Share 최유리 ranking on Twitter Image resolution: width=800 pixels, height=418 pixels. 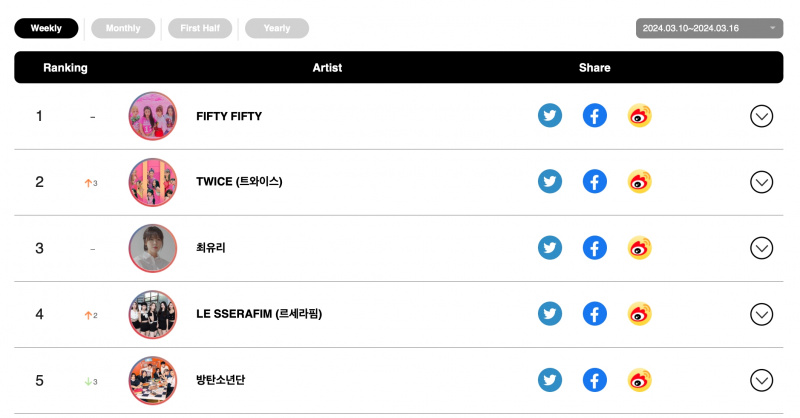pyautogui.click(x=549, y=248)
